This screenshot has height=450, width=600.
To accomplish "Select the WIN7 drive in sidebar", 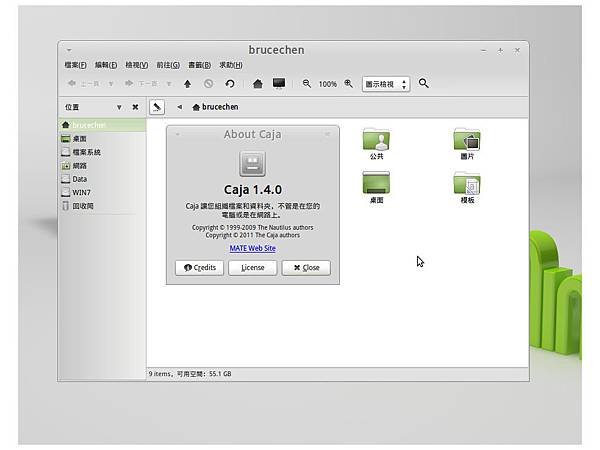I will click(x=102, y=192).
